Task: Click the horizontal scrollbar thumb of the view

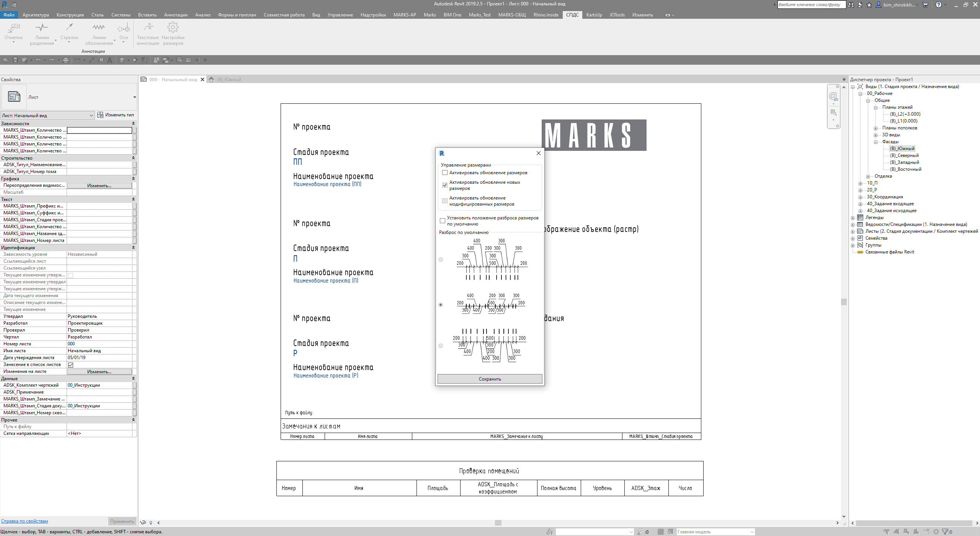Action: pyautogui.click(x=498, y=523)
